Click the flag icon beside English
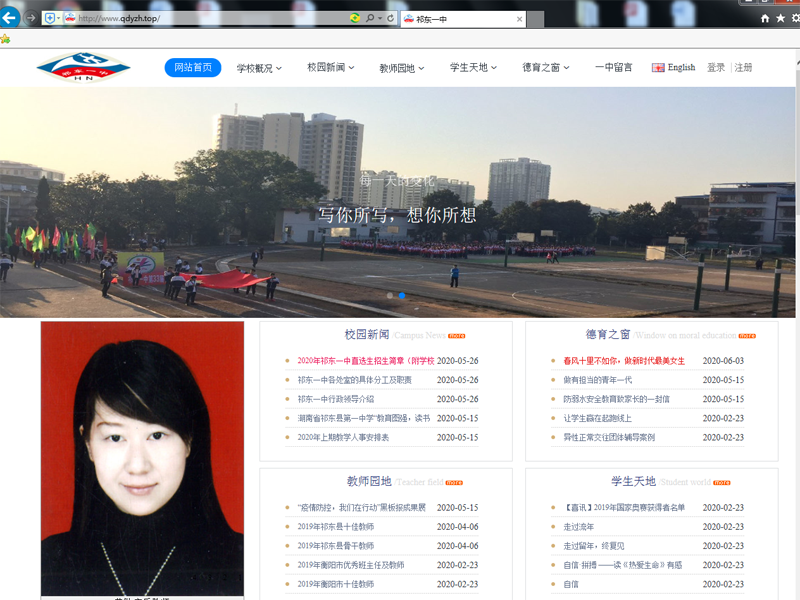The height and width of the screenshot is (600, 800). 658,67
